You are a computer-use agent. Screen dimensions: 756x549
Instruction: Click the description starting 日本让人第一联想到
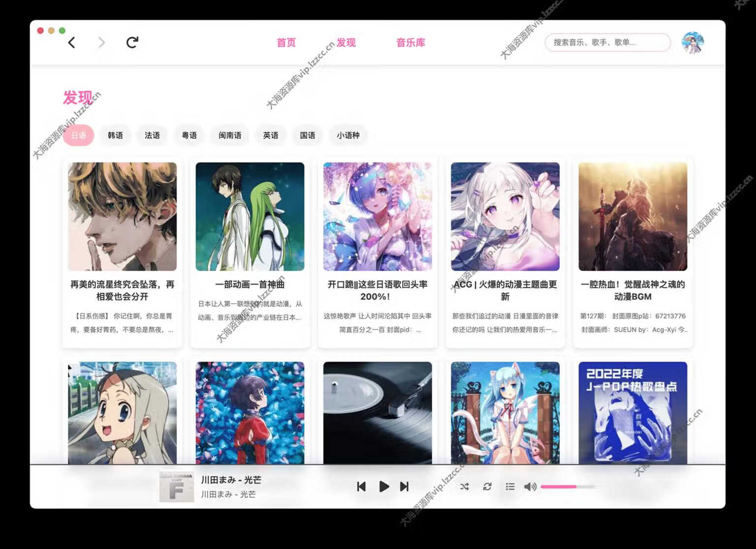point(250,311)
